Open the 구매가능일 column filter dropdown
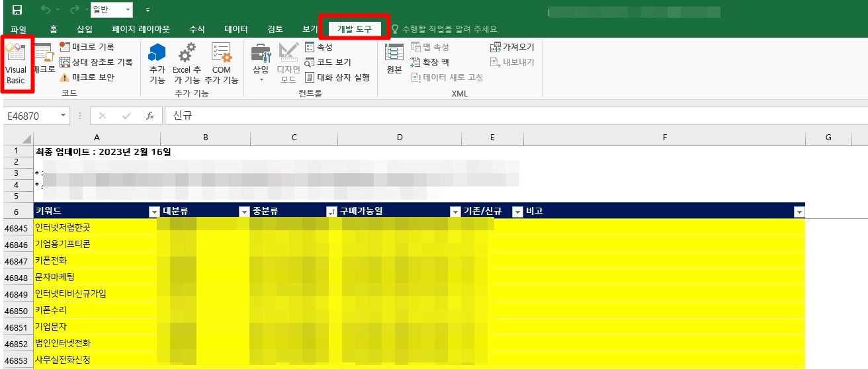 (455, 212)
